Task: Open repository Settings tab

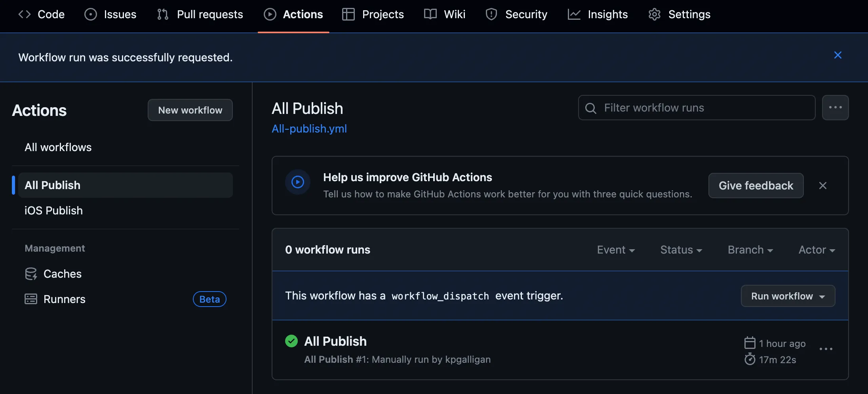Action: pos(680,14)
